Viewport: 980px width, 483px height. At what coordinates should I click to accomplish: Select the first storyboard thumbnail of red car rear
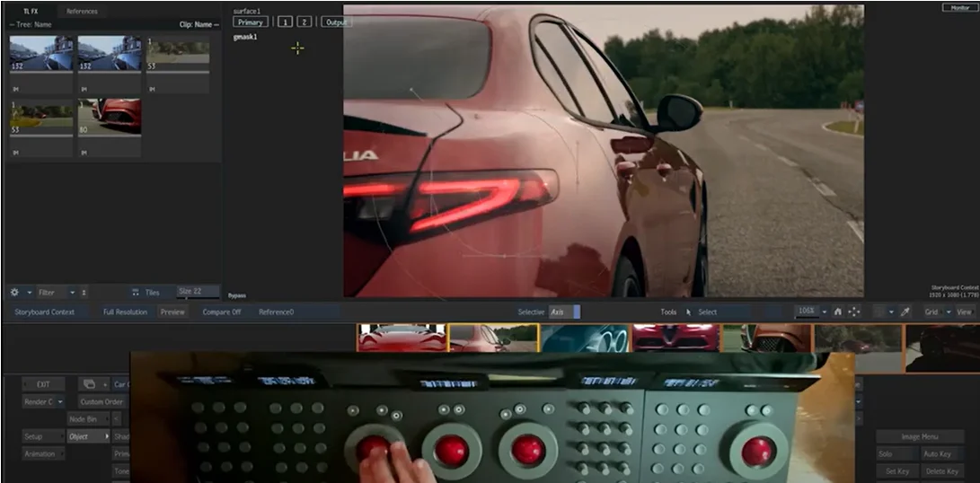tap(402, 338)
